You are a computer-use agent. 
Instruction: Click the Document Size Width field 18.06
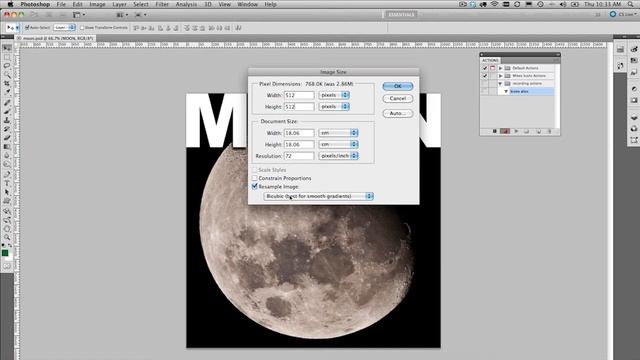coord(299,133)
